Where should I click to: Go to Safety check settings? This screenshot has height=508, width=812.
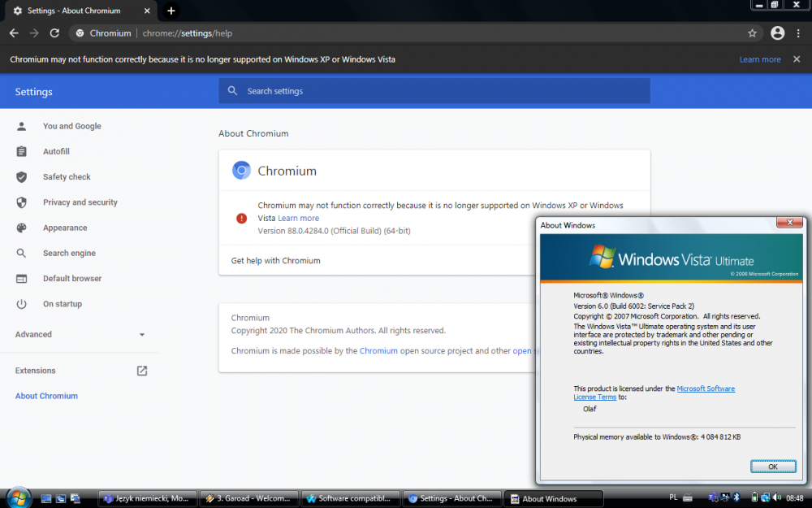click(67, 176)
